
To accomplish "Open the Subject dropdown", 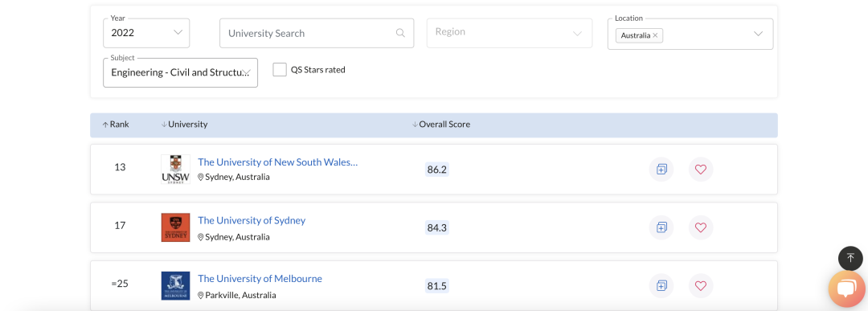I will pos(181,72).
